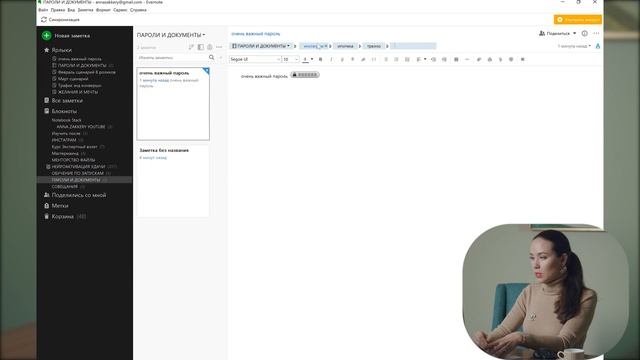The width and height of the screenshot is (640, 360).
Task: Open the Справка menu
Action: (x=138, y=10)
